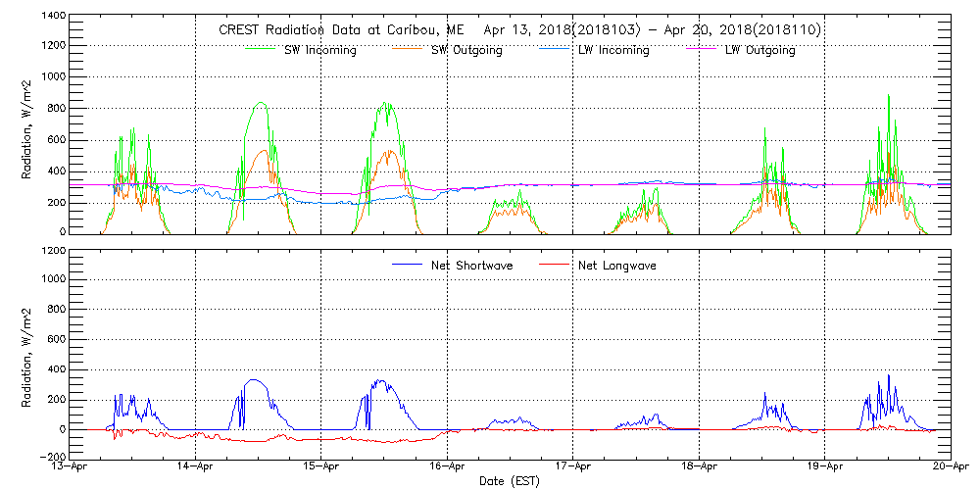980x490 pixels.
Task: Pick the '18-Apr' date on the x-axis
Action: 699,468
